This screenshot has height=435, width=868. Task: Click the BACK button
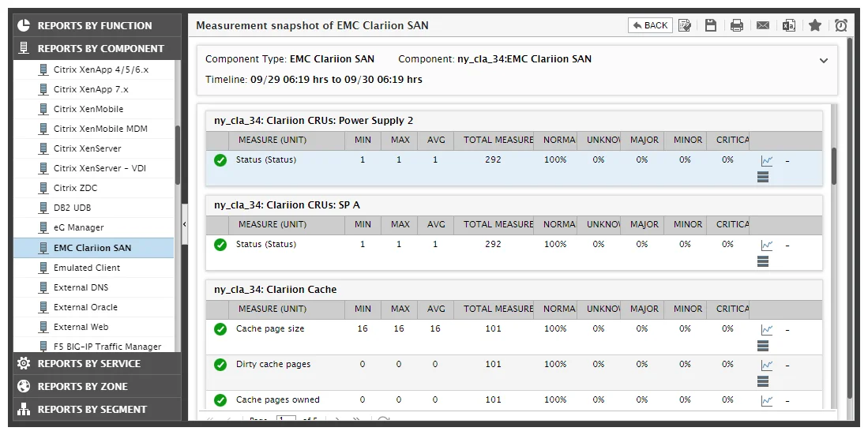point(650,25)
